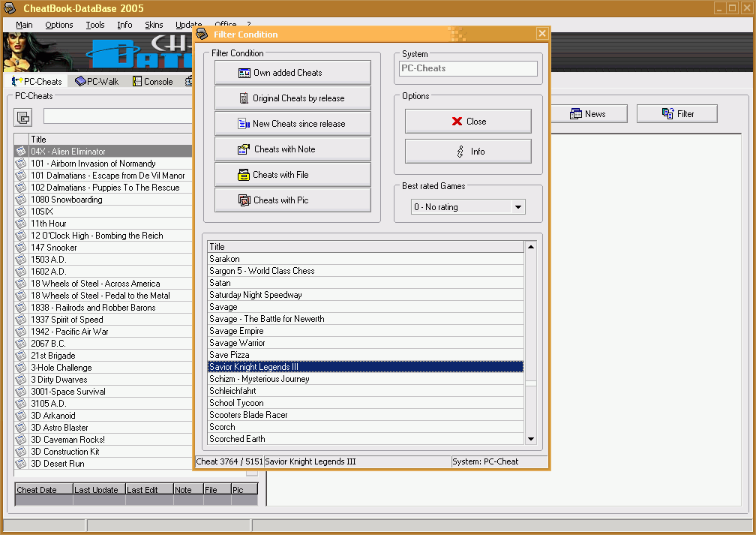Filter Cheats with Pic
This screenshot has width=756, height=535.
(x=292, y=200)
